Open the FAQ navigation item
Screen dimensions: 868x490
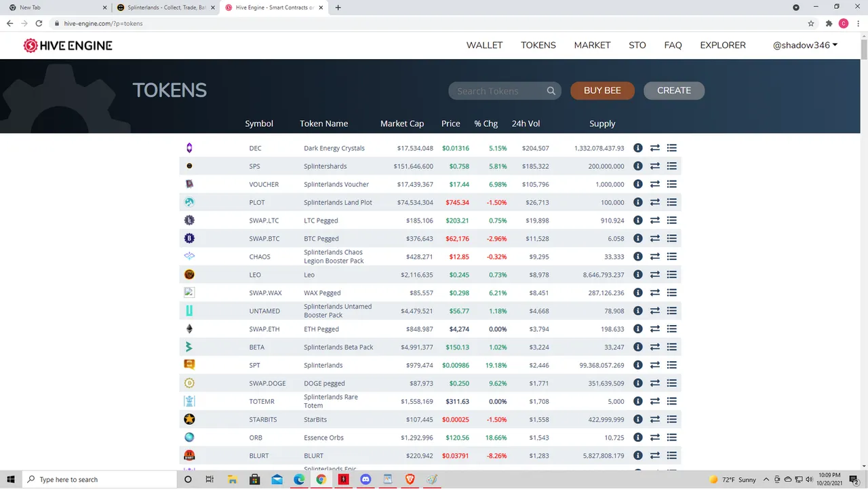tap(673, 45)
